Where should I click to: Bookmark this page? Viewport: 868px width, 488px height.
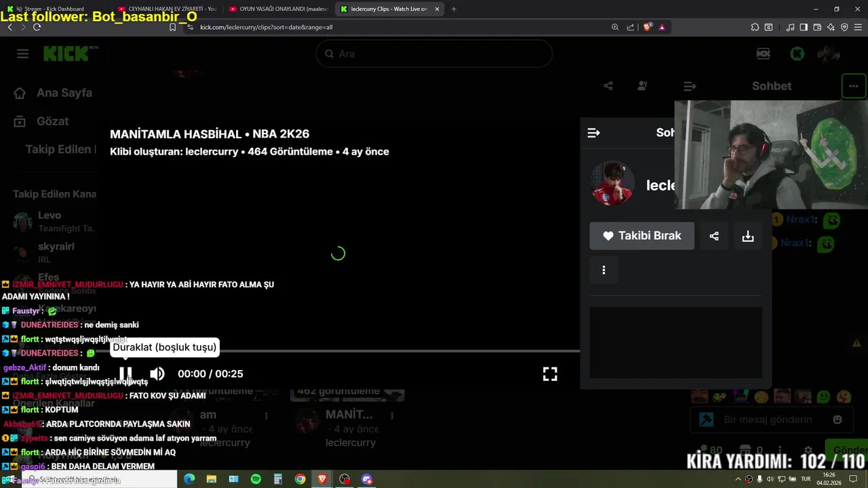click(x=172, y=27)
